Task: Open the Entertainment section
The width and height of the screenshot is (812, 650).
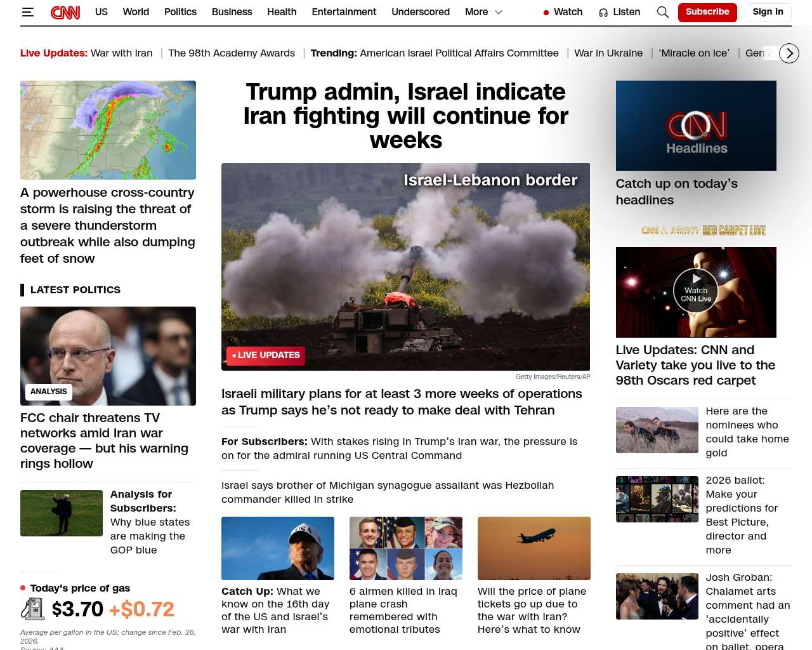Action: click(x=344, y=12)
